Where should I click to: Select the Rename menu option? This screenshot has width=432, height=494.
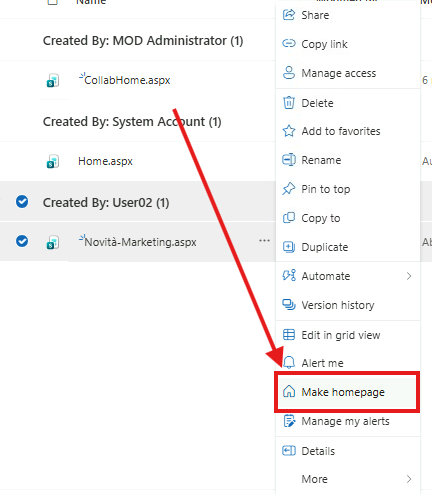[348, 160]
